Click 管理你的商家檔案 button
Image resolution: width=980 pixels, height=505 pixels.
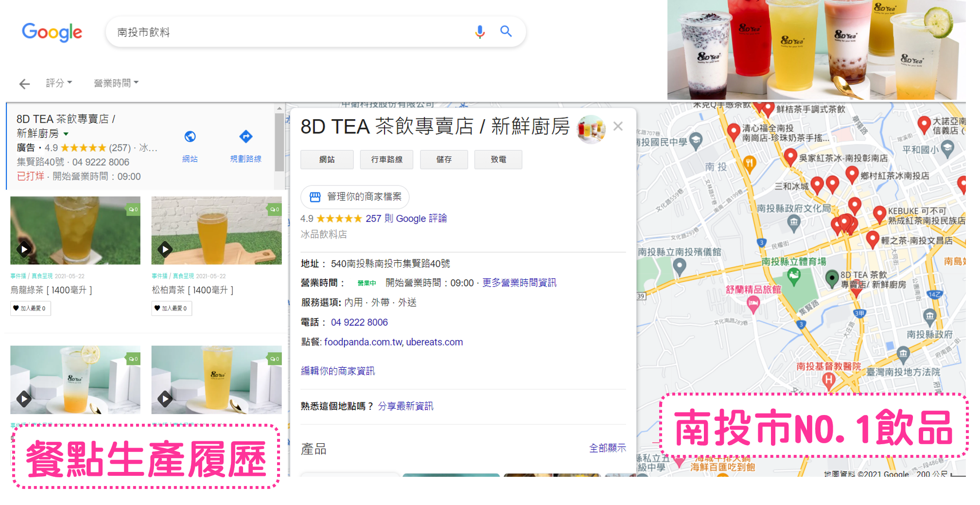355,197
